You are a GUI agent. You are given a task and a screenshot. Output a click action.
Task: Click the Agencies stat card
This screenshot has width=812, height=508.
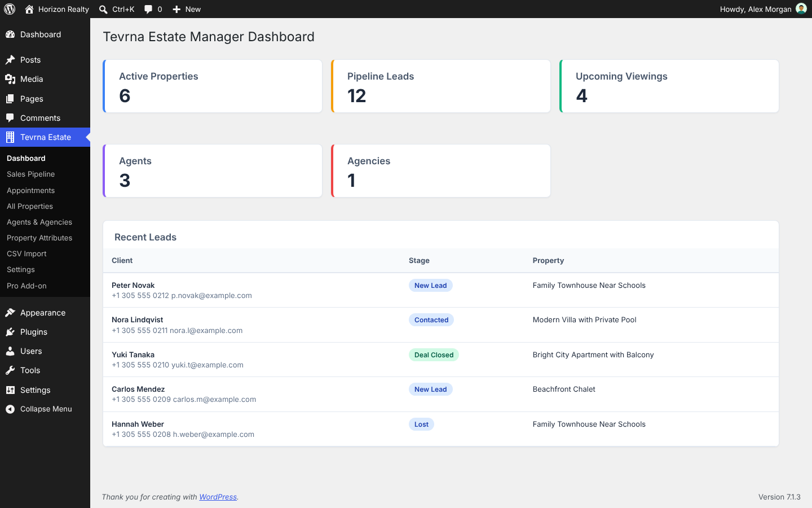tap(441, 171)
